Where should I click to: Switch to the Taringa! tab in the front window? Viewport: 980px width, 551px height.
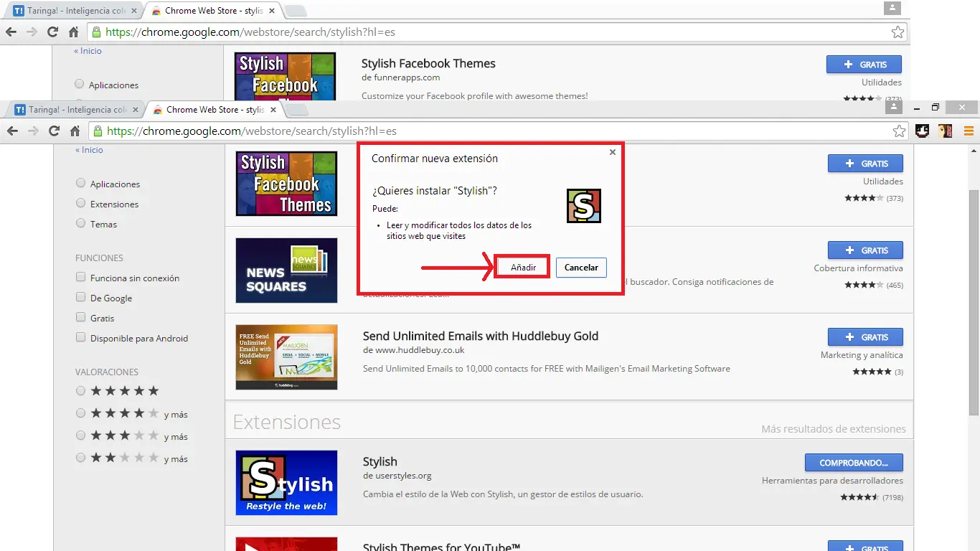(75, 110)
